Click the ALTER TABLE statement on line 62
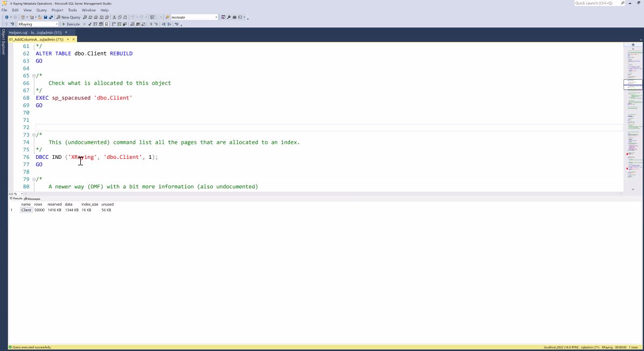This screenshot has width=644, height=351. (x=84, y=54)
